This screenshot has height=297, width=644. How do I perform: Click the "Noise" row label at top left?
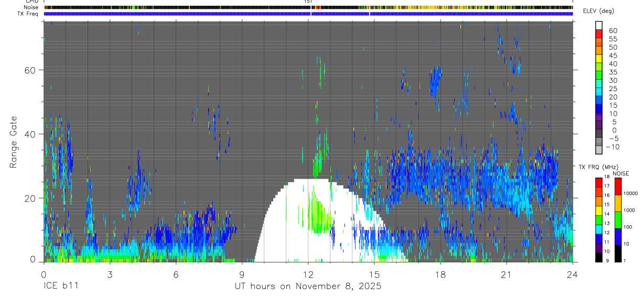click(x=31, y=7)
